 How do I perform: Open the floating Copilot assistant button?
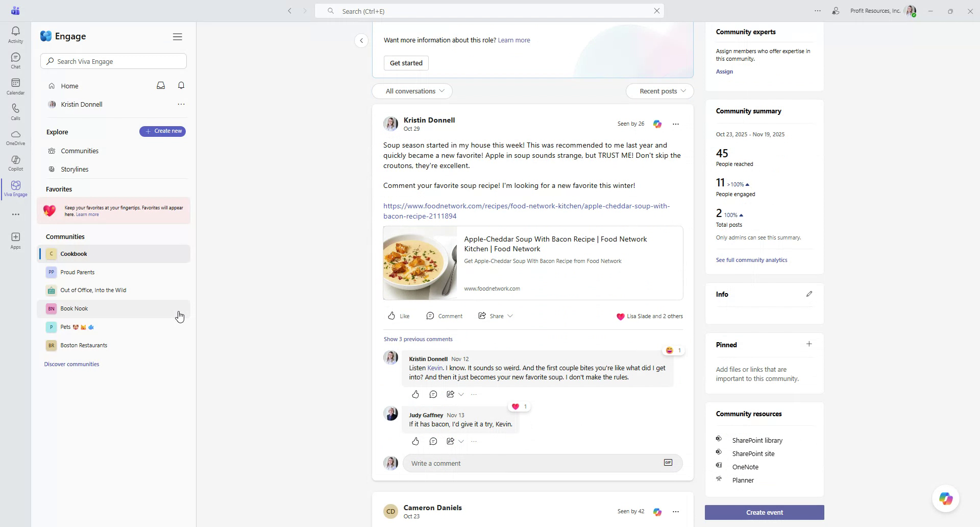[945, 499]
